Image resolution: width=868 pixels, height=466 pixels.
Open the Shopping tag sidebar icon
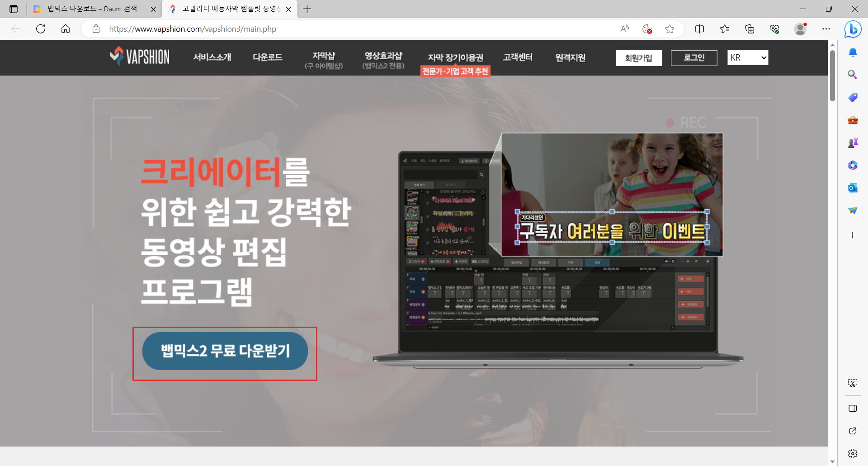(853, 97)
